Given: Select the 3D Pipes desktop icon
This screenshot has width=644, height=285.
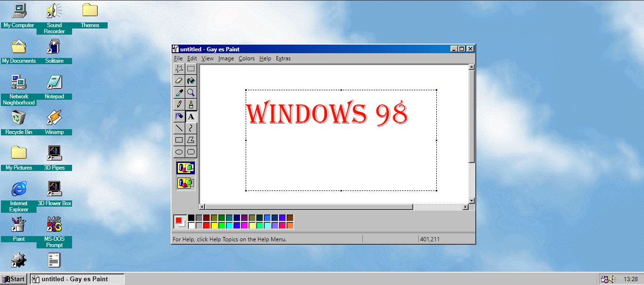Looking at the screenshot, I should click(x=54, y=158).
